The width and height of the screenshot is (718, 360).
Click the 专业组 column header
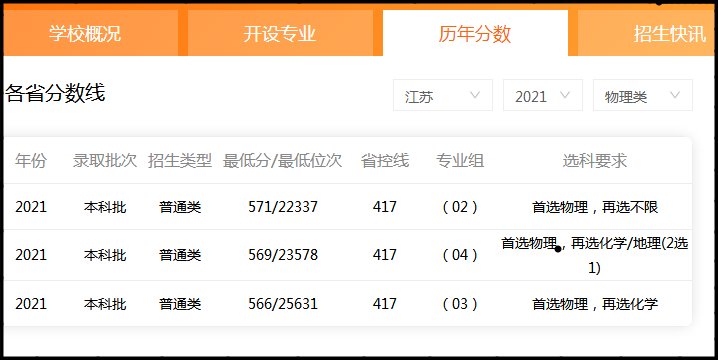[460, 161]
